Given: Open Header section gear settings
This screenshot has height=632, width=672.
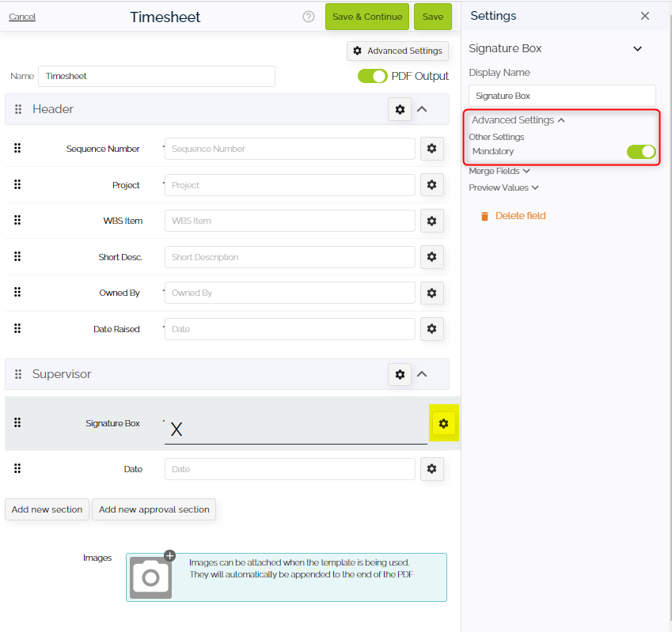Looking at the screenshot, I should click(x=400, y=109).
